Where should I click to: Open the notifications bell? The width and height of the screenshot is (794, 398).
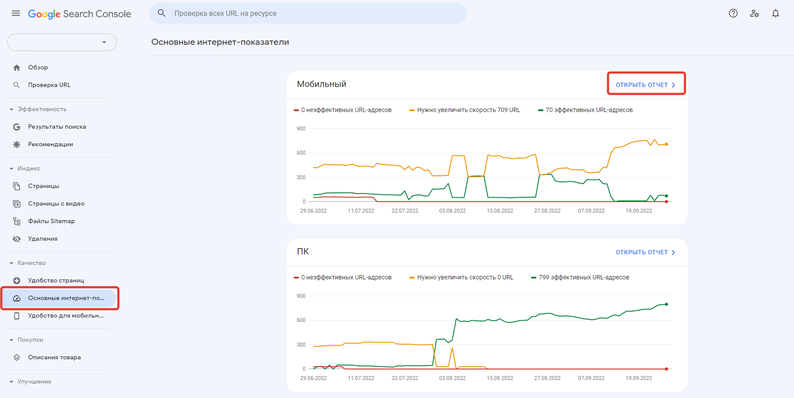[x=775, y=14]
